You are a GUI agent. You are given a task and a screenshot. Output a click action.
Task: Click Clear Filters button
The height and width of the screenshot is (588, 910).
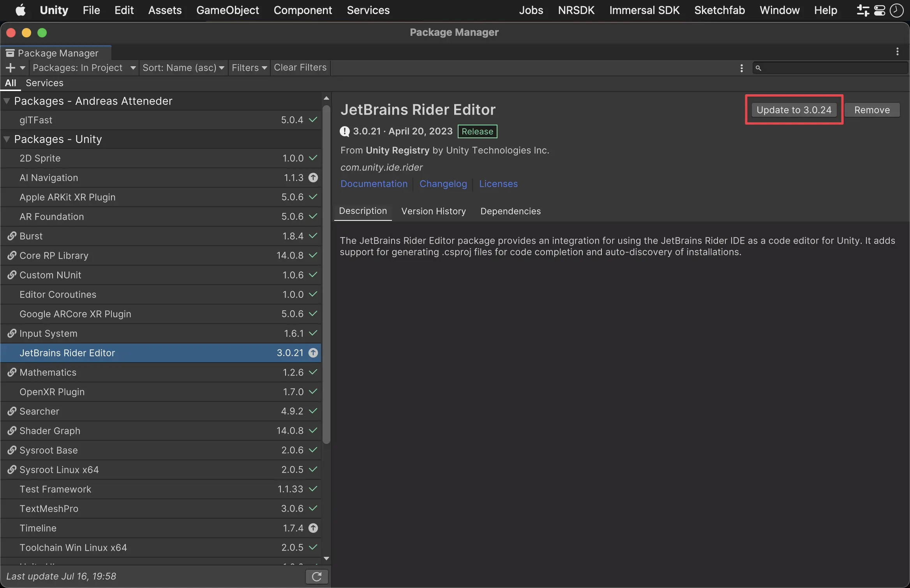[x=300, y=68]
